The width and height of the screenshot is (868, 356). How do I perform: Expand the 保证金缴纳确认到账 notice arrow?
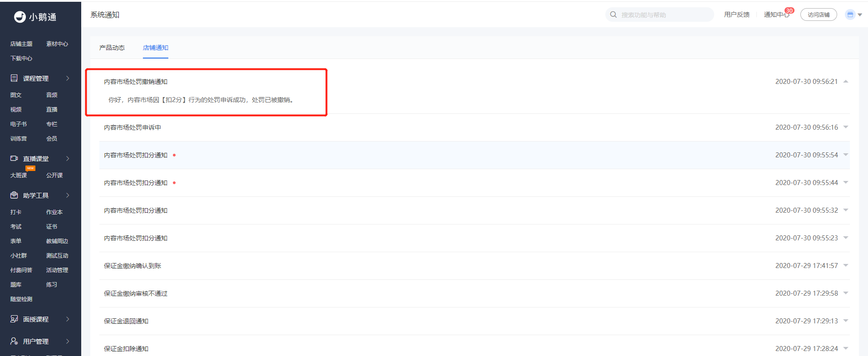(846, 265)
